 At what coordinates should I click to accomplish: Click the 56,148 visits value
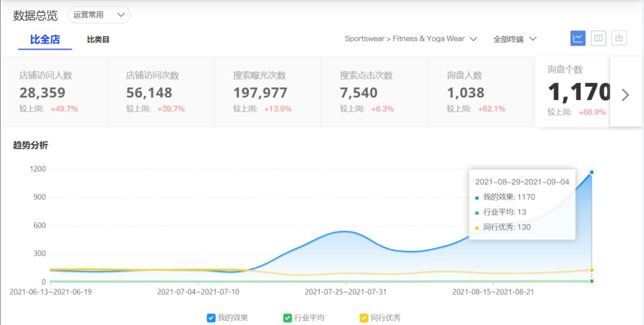[x=149, y=92]
